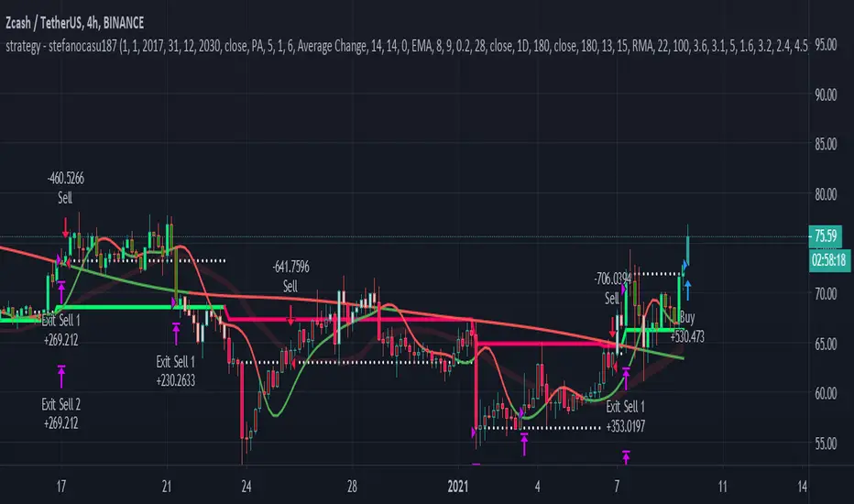Click the bar countdown timer 02:58:18
Screen dimensions: 854x504
[x=829, y=260]
